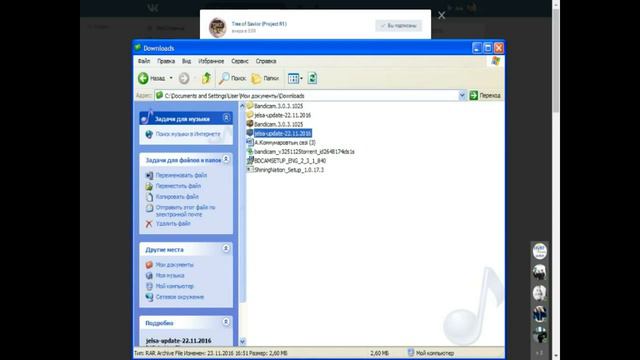Open the Сервис menu
640x360 pixels.
(240, 61)
